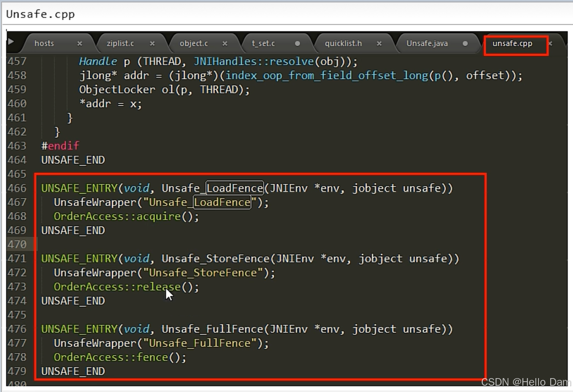
Task: Click Unsafe_StoreFence function name on line 471
Action: [216, 259]
